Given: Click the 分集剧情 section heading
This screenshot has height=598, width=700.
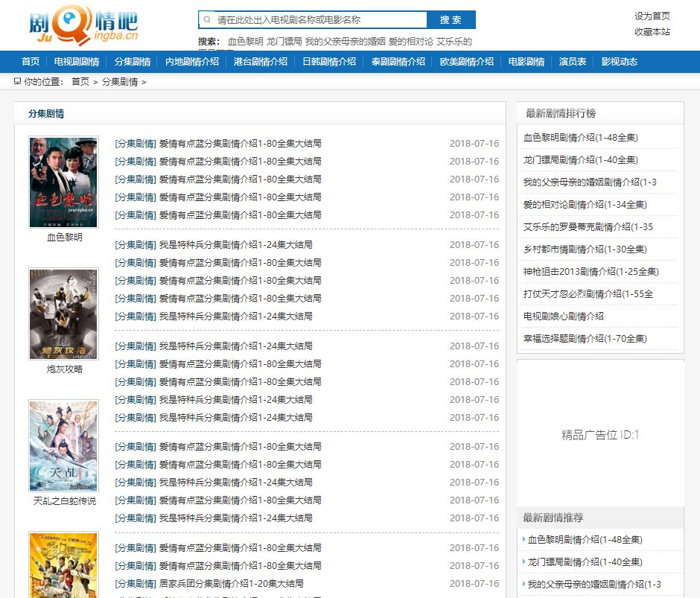Looking at the screenshot, I should 46,113.
